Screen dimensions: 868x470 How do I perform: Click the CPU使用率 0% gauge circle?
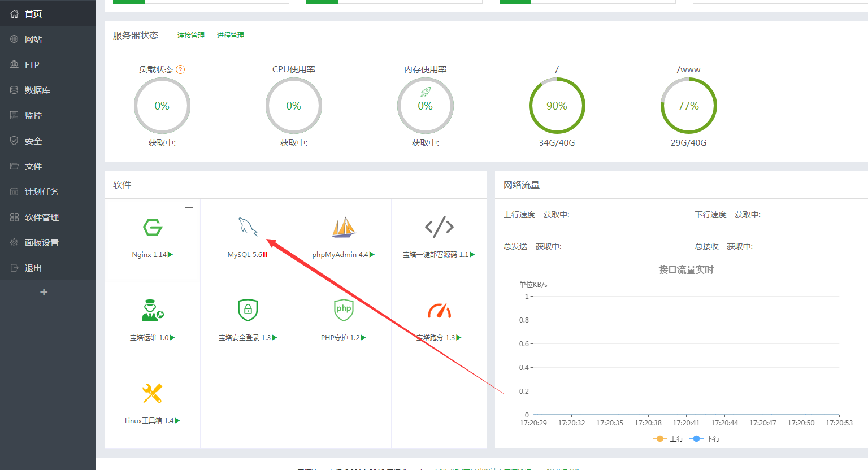pos(294,106)
